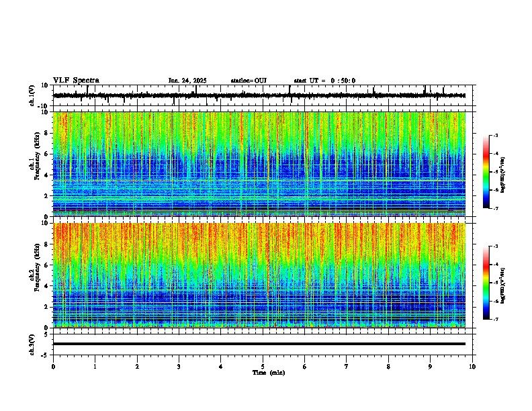
Task: Click the 'VLF Spectra' title text
Action: pos(76,81)
